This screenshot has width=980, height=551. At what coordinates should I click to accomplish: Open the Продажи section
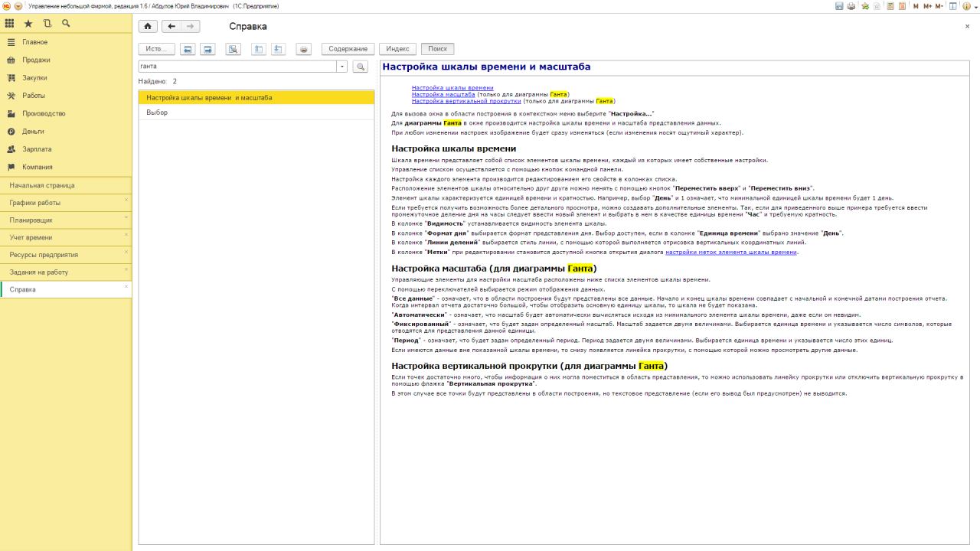66,60
